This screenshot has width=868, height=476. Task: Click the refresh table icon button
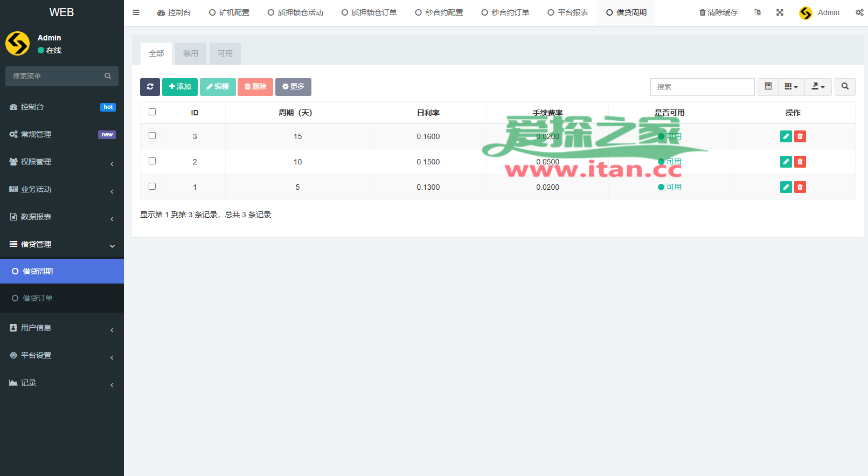(x=150, y=87)
